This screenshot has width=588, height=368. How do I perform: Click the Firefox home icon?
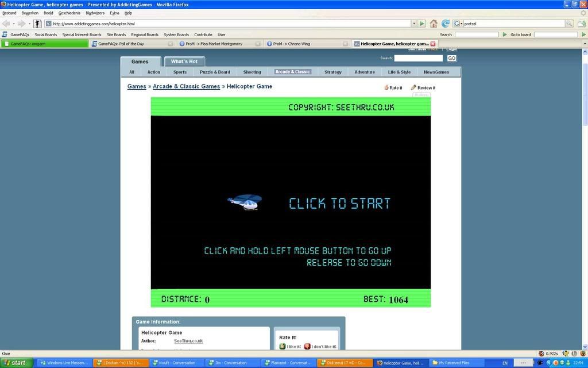pyautogui.click(x=434, y=24)
